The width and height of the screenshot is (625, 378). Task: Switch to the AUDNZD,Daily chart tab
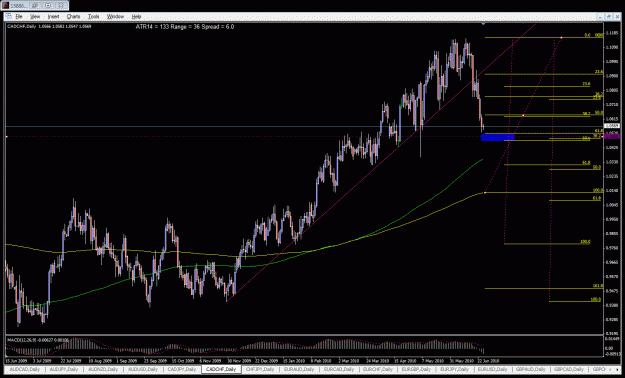point(102,369)
